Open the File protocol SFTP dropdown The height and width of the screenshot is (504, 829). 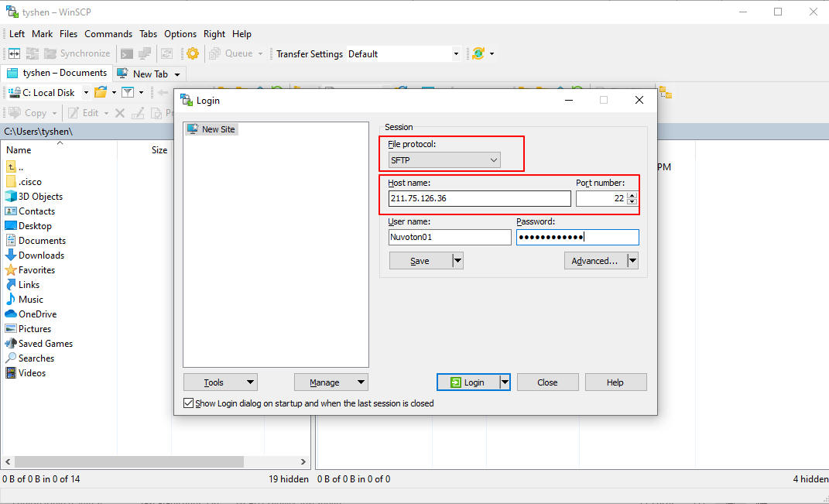coord(444,160)
